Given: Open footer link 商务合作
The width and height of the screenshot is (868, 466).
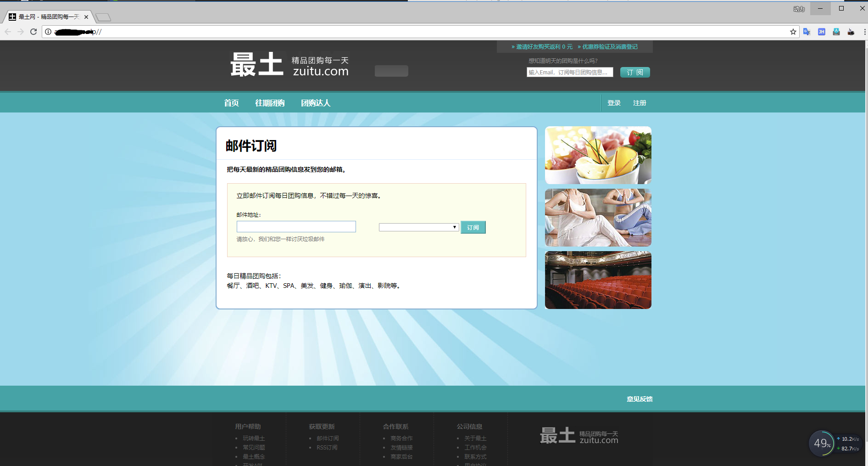Looking at the screenshot, I should pos(401,438).
